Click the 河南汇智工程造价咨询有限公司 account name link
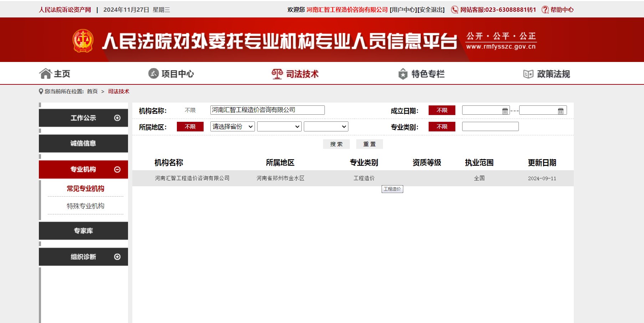Image resolution: width=644 pixels, height=323 pixels. pos(347,10)
